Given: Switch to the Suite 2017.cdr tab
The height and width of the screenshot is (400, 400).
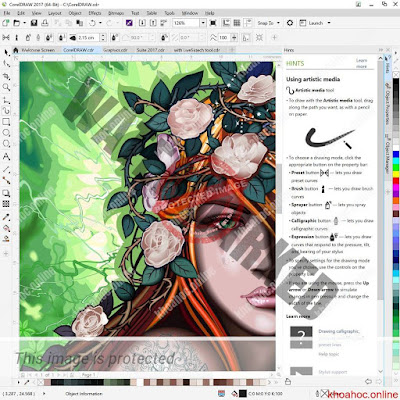Looking at the screenshot, I should [x=150, y=50].
